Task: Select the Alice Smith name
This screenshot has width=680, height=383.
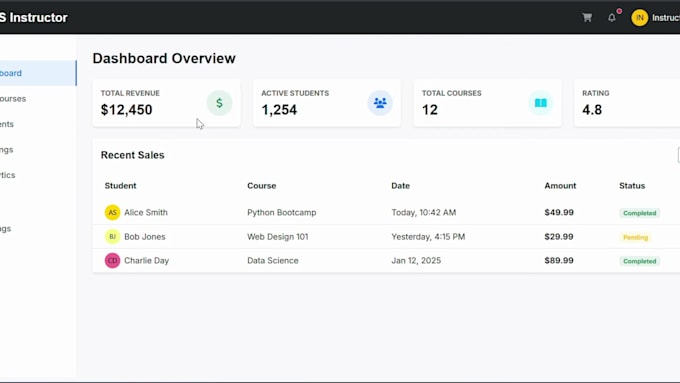Action: click(x=146, y=213)
